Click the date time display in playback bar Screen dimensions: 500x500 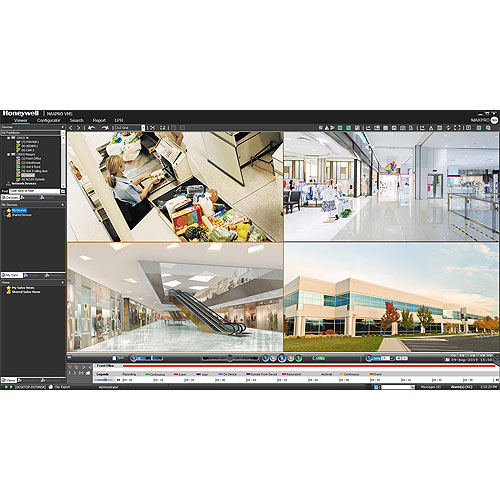(x=472, y=360)
